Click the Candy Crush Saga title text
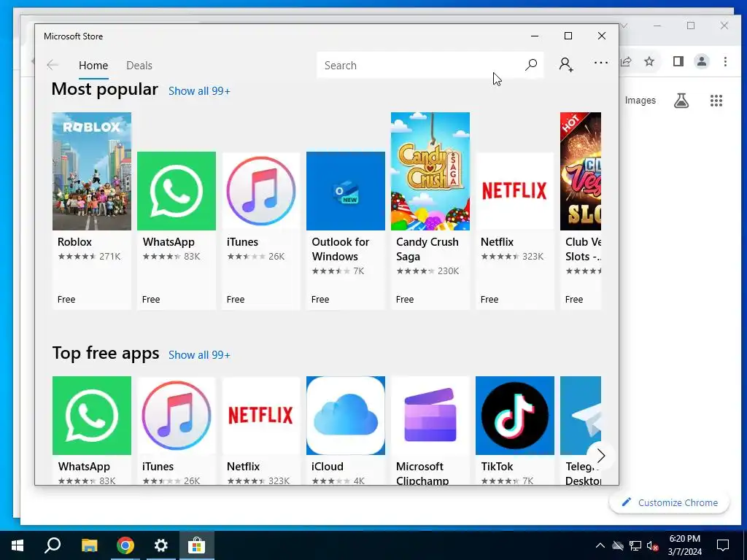This screenshot has height=560, width=747. (427, 249)
